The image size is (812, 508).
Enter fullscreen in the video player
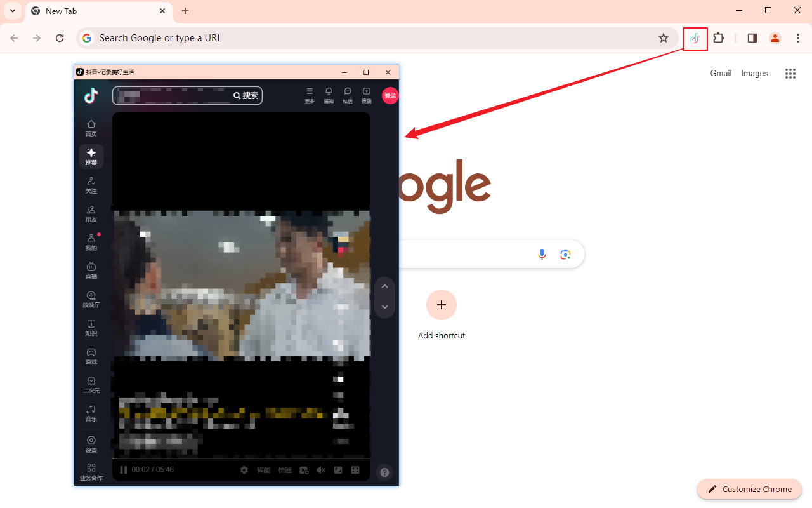[x=355, y=470]
